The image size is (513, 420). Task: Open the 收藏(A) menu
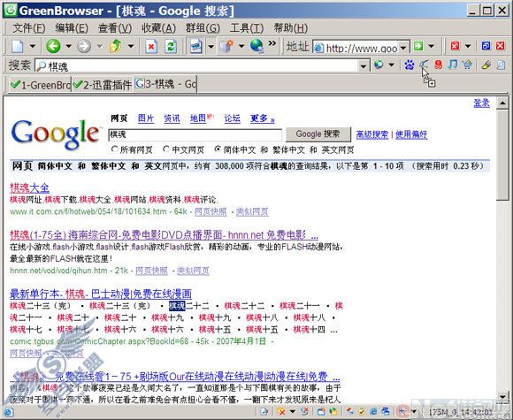pos(158,28)
